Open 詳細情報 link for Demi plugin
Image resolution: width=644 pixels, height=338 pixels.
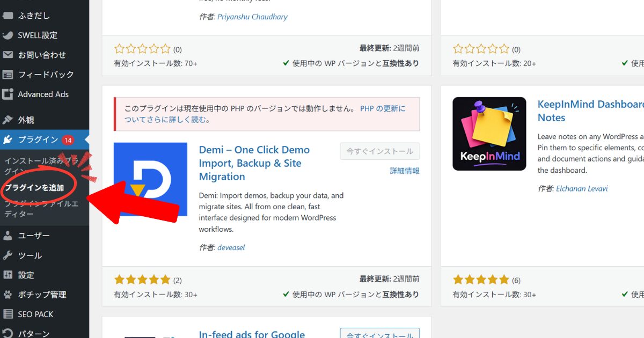(405, 171)
